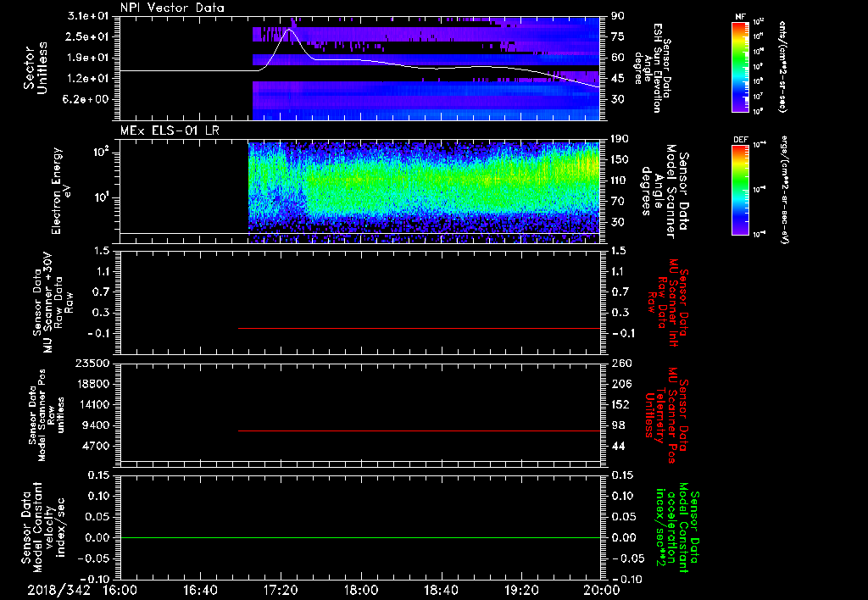Click the 152 telemetry position tick label
This screenshot has width=868, height=600.
[621, 404]
